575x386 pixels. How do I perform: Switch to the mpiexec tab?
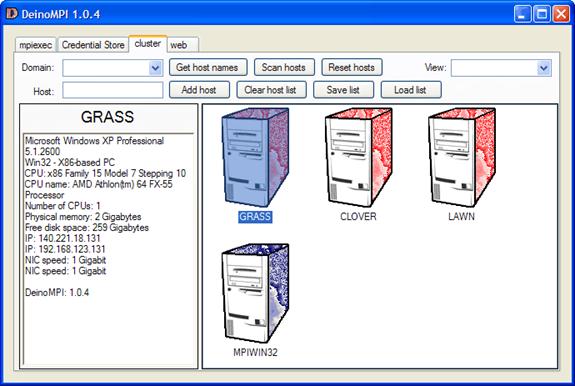coord(36,45)
